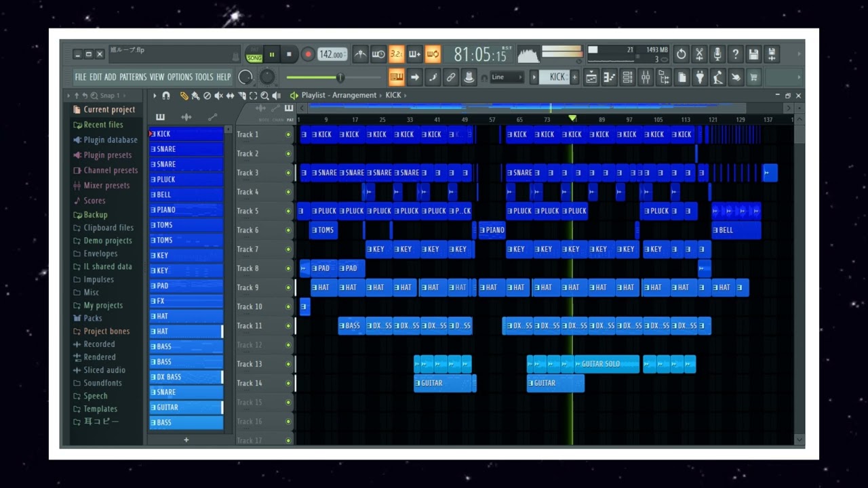Mute Track 3 using its green dot
Image resolution: width=868 pixels, height=488 pixels.
click(x=288, y=173)
